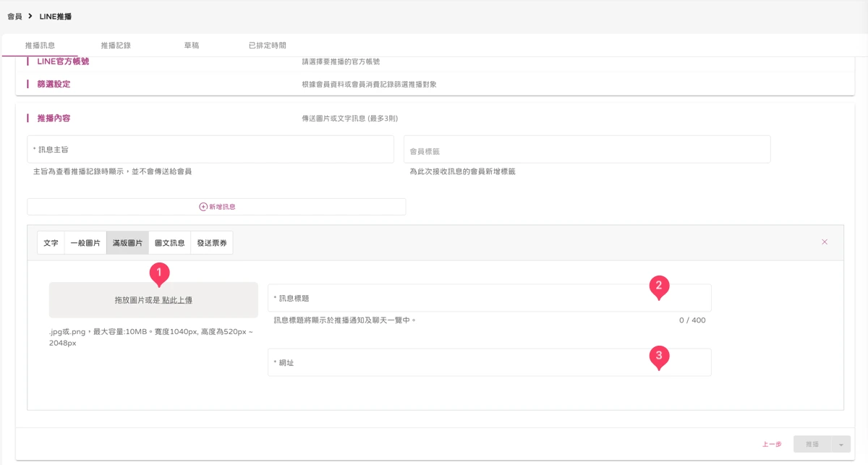Choose the 文字 message type
Viewport: 868px width, 465px height.
coord(51,243)
